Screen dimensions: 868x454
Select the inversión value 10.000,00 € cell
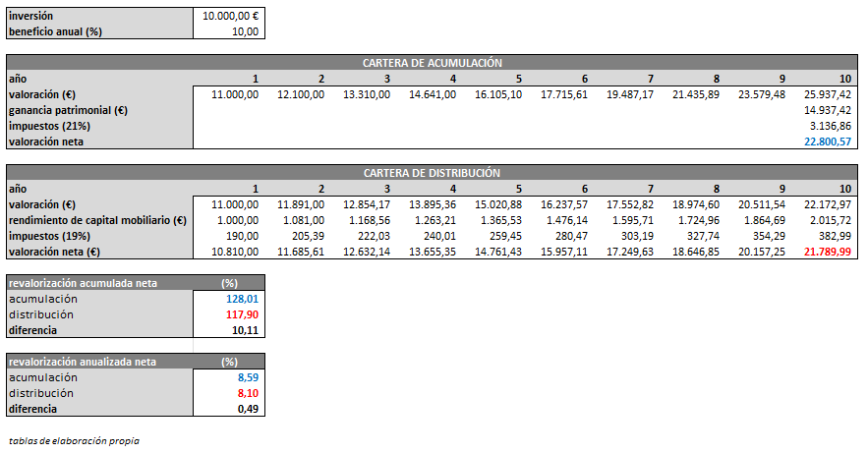tap(229, 16)
